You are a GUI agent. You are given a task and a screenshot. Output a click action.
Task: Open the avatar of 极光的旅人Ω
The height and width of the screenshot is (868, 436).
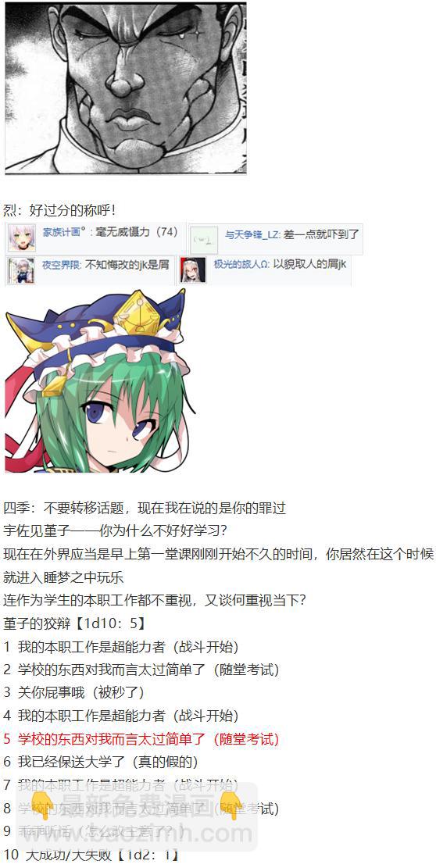coord(193,270)
